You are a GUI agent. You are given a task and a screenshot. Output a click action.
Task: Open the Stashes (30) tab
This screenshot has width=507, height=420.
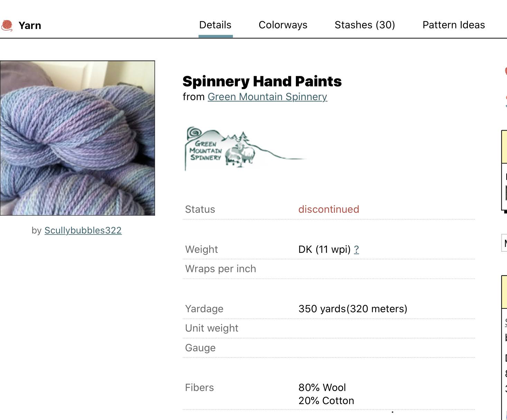click(x=365, y=25)
